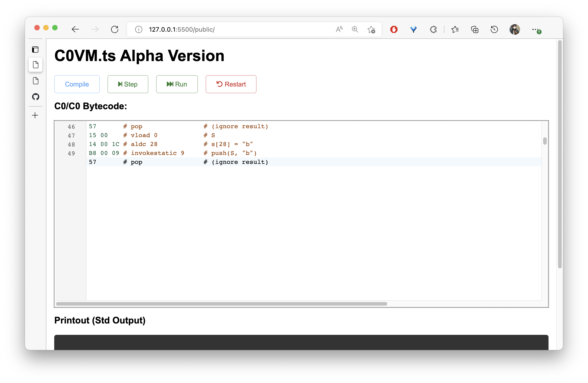This screenshot has height=383, width=588.
Task: Open the Extensions puzzle-piece menu
Action: click(x=433, y=29)
